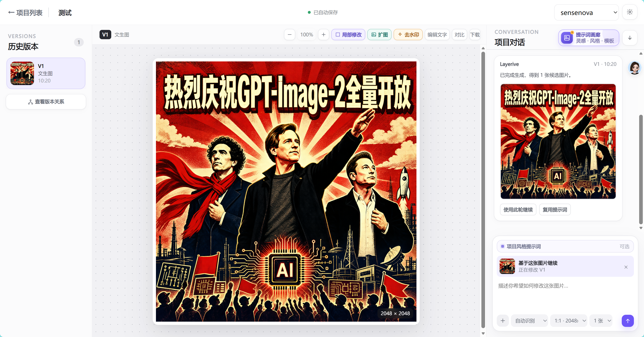This screenshot has width=644, height=337.
Task: Click the 文生图 label above canvas
Action: 122,35
